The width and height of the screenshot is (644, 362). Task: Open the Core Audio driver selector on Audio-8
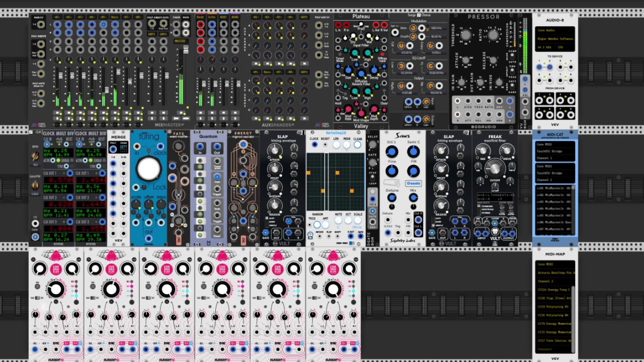point(555,30)
